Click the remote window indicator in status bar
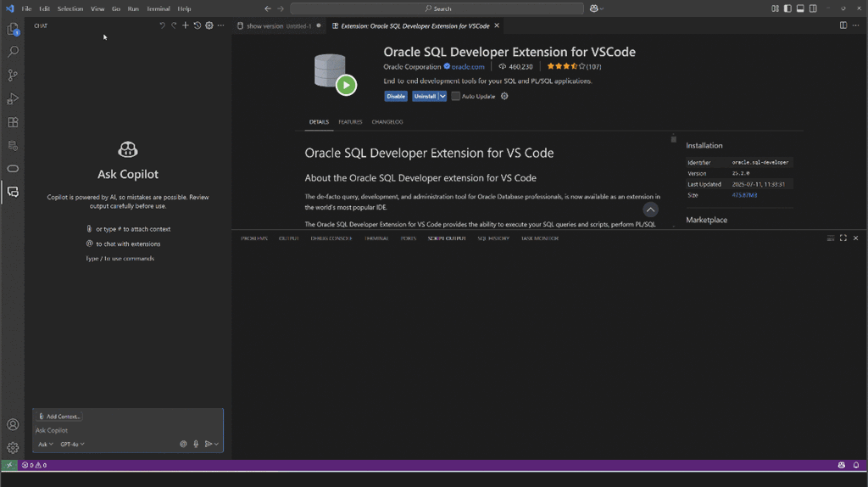Image resolution: width=868 pixels, height=487 pixels. pyautogui.click(x=8, y=465)
